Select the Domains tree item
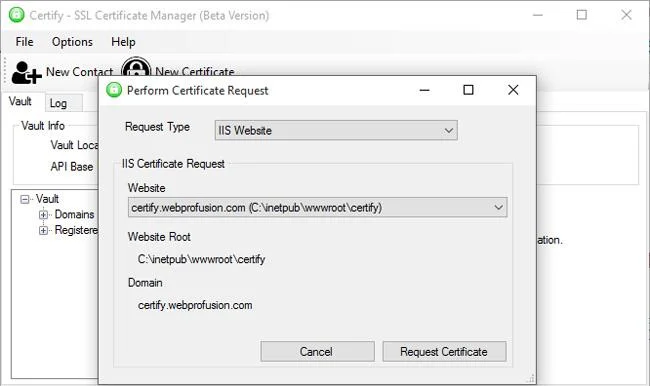Image resolution: width=650 pixels, height=386 pixels. [x=75, y=214]
